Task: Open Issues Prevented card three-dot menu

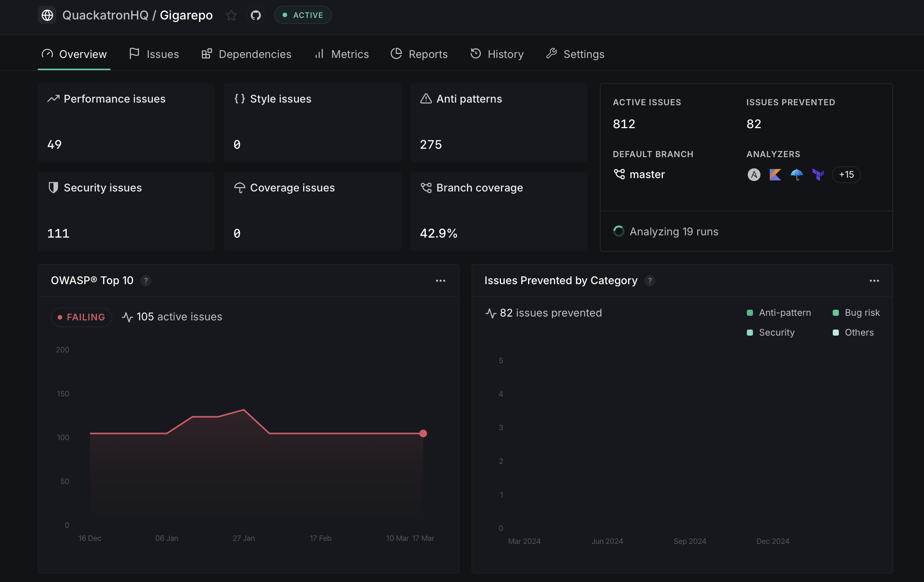Action: [x=874, y=281]
